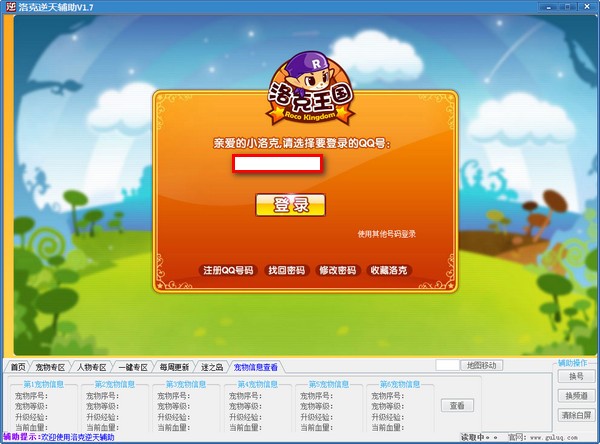Click 宠物序号 label in 第5宠物信息

click(x=316, y=395)
